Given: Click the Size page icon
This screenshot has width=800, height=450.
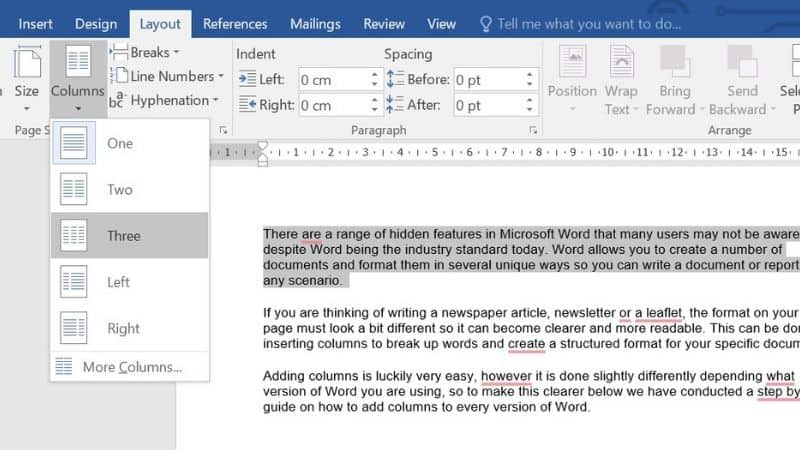Looking at the screenshot, I should (25, 65).
